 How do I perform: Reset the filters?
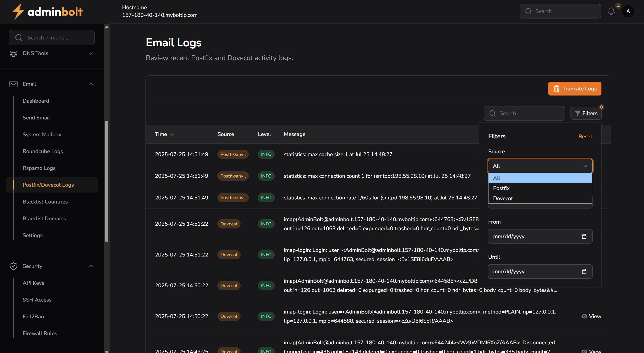tap(585, 137)
